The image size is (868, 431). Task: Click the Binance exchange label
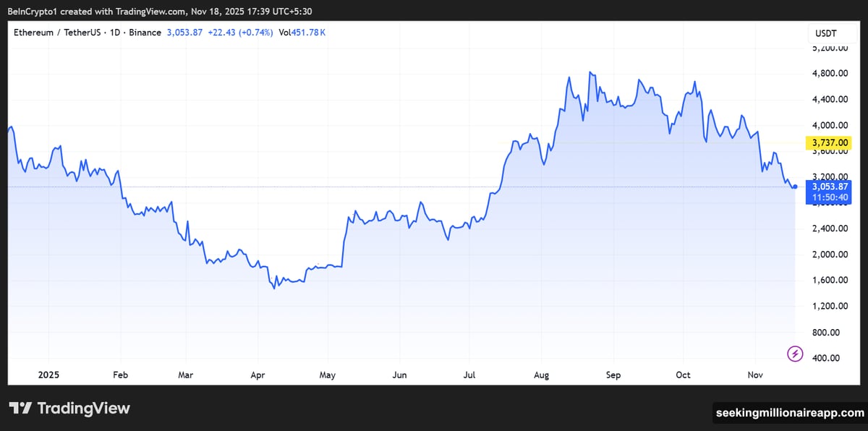[145, 33]
